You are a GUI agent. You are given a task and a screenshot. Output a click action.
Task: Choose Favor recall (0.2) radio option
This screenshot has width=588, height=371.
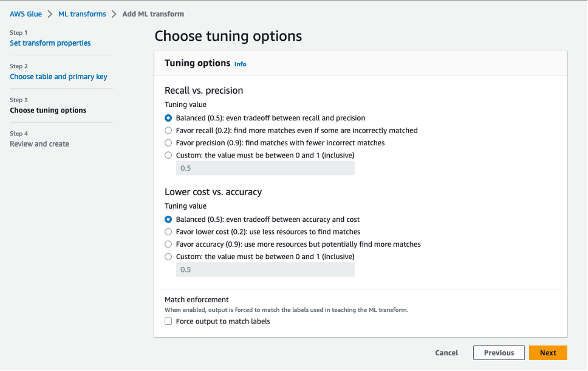(x=168, y=130)
